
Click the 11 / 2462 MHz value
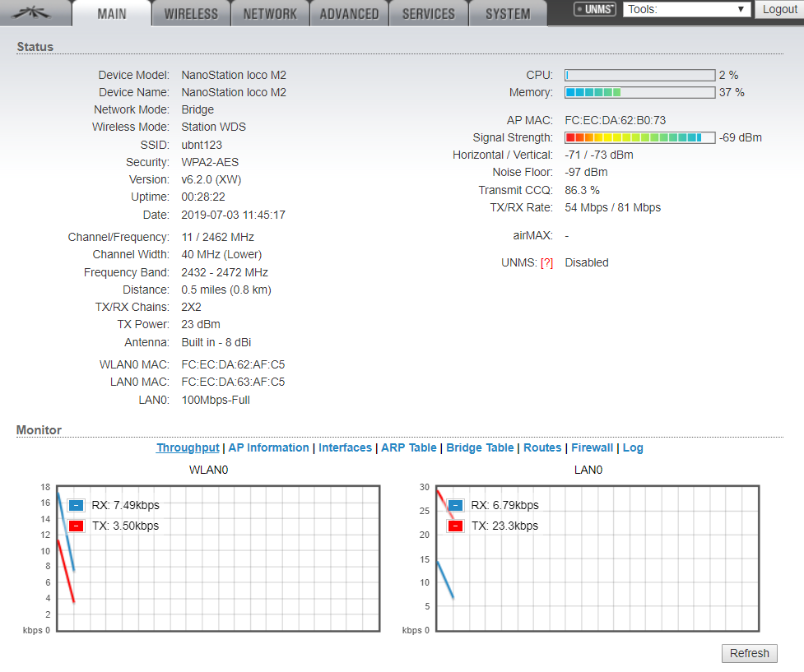click(x=218, y=238)
